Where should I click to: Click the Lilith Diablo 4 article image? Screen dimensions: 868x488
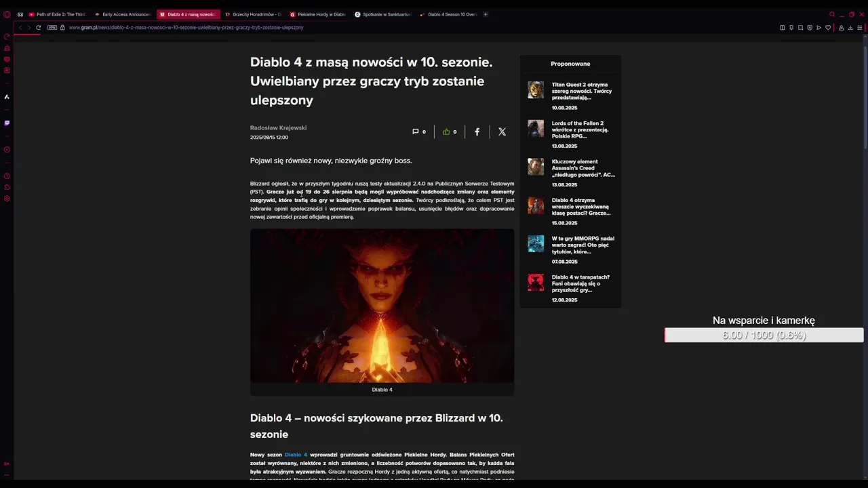pyautogui.click(x=382, y=306)
